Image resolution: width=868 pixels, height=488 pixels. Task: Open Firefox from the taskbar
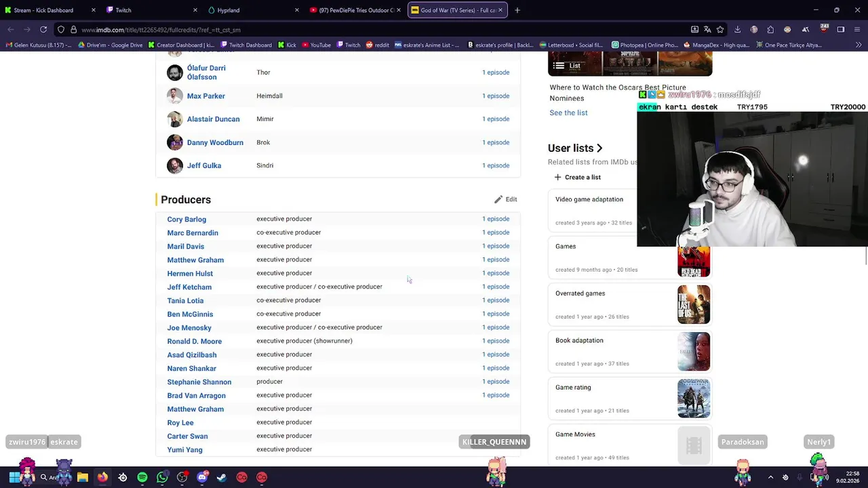102,477
